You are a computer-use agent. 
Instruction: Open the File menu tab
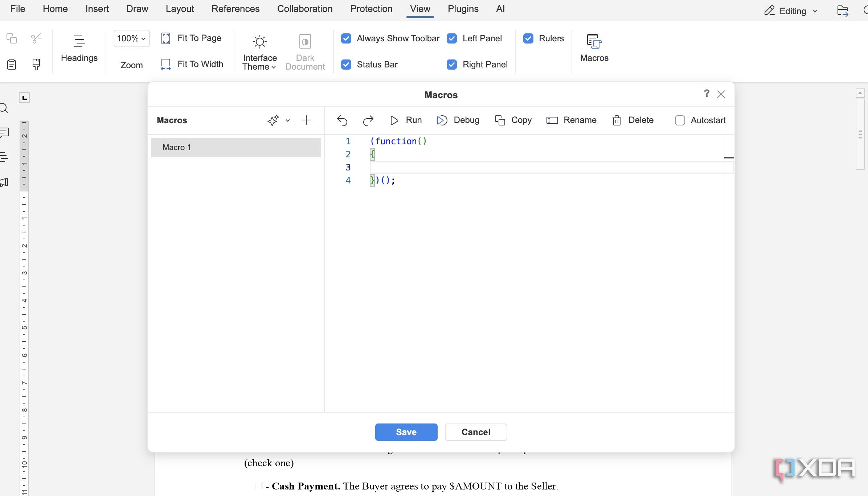point(17,9)
